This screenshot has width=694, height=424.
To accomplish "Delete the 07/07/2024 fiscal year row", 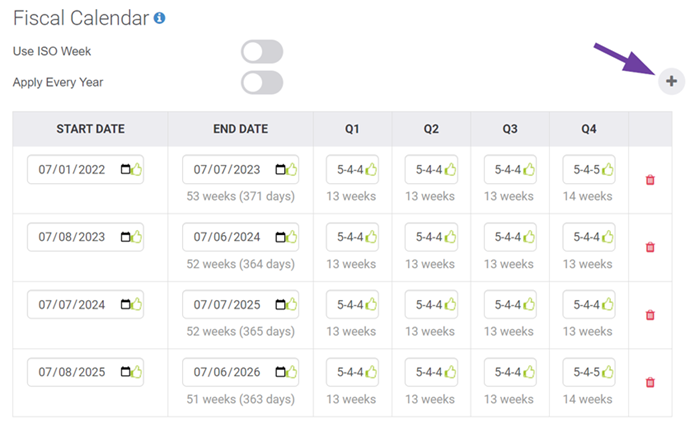I will [x=650, y=315].
